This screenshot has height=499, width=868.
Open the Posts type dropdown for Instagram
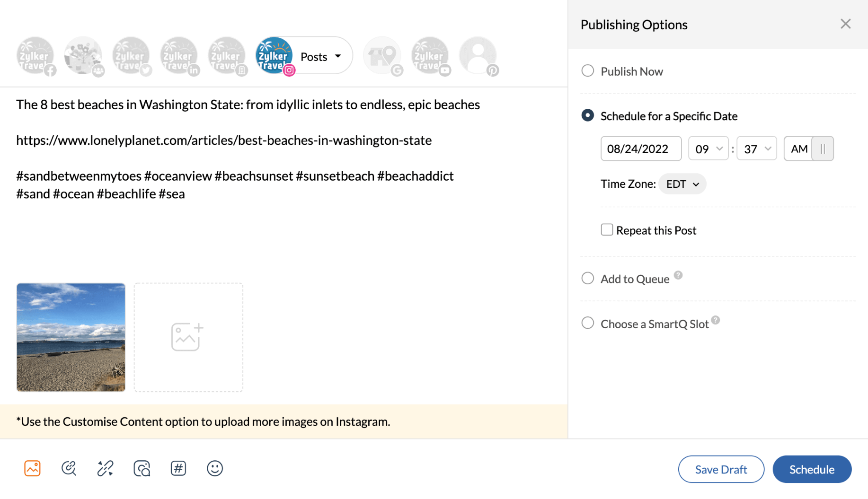[321, 56]
